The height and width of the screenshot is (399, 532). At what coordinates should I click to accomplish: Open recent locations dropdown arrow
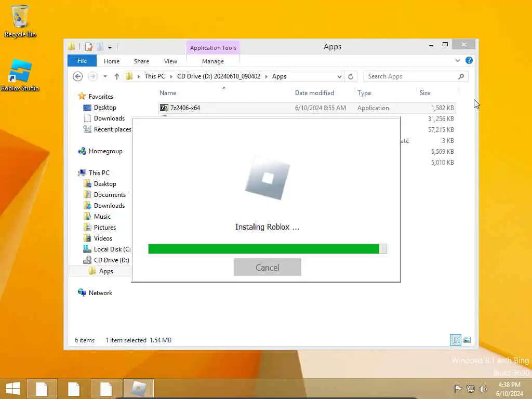pyautogui.click(x=105, y=76)
